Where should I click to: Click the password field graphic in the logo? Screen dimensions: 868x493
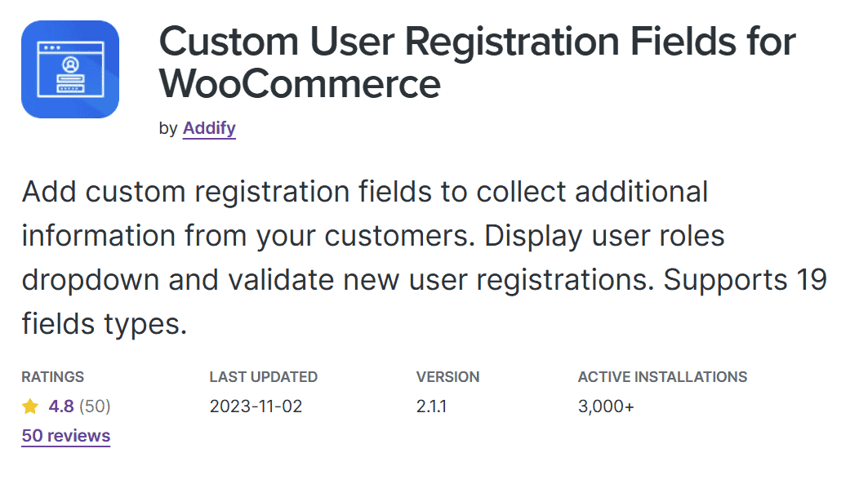[x=70, y=88]
